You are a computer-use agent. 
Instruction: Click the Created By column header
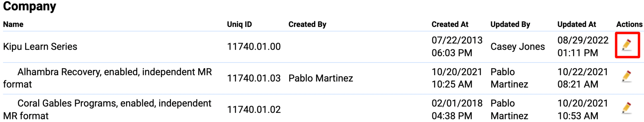click(x=307, y=24)
